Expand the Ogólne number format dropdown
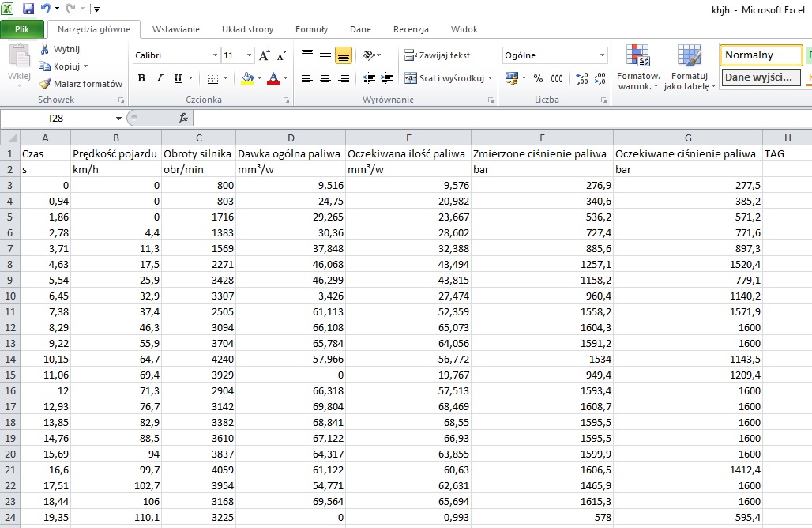 pos(602,55)
